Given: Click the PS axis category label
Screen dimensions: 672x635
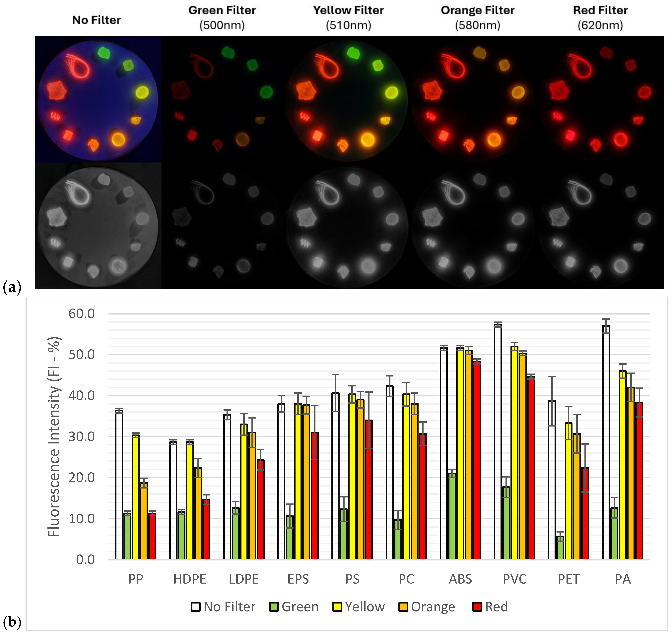Looking at the screenshot, I should click(352, 579).
